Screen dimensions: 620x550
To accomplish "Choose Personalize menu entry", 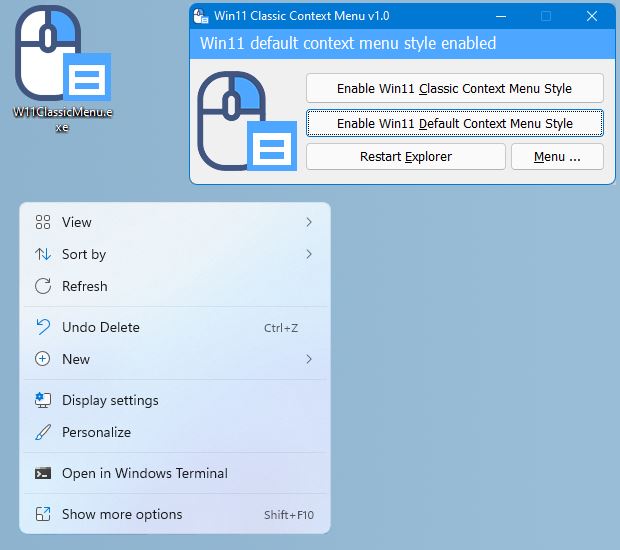I will [x=175, y=432].
